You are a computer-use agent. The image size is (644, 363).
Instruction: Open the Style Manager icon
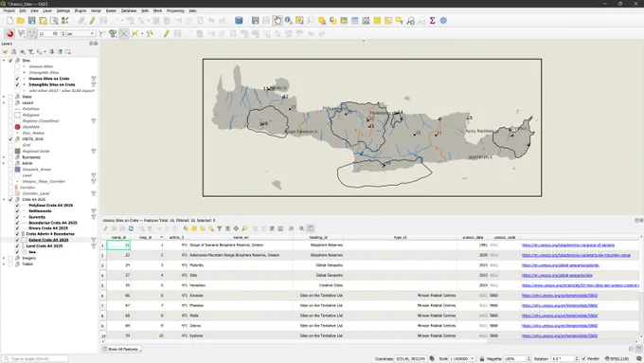coord(65,21)
